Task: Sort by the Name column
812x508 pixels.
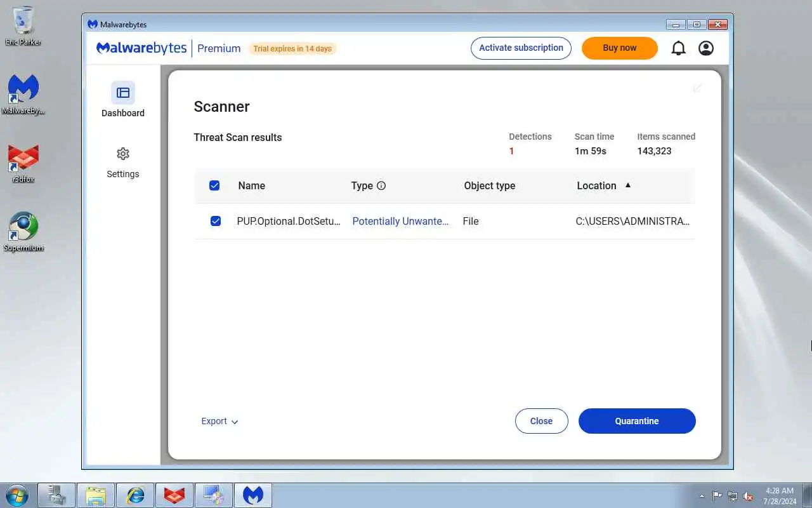Action: (251, 185)
